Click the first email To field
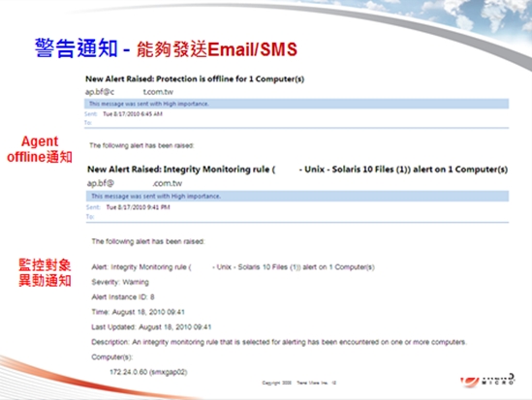The height and width of the screenshot is (400, 532). 88,123
